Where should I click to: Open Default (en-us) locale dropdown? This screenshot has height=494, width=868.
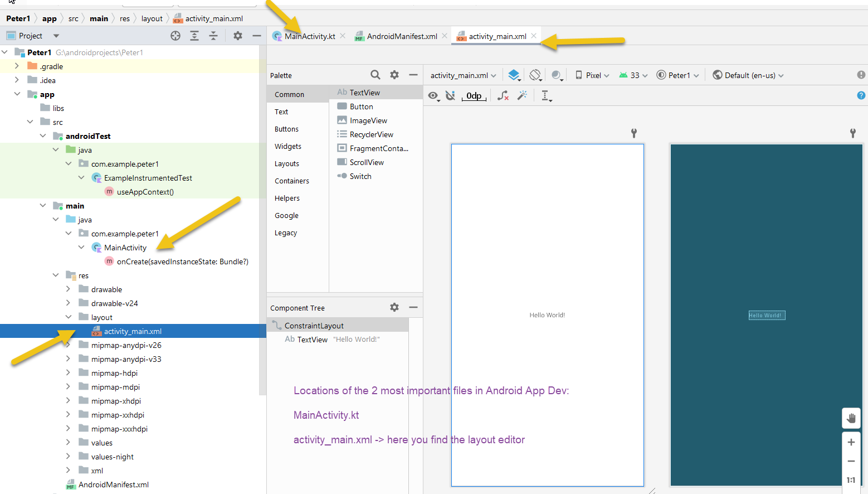748,75
